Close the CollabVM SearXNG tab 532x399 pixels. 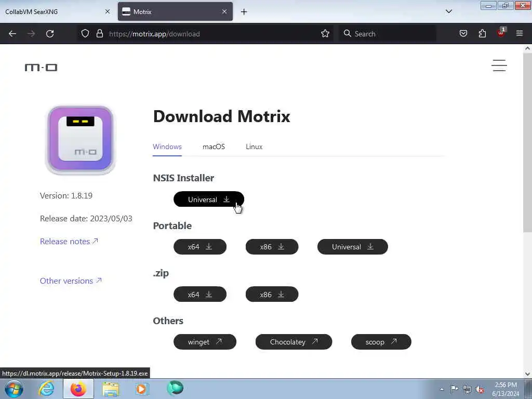pos(108,11)
